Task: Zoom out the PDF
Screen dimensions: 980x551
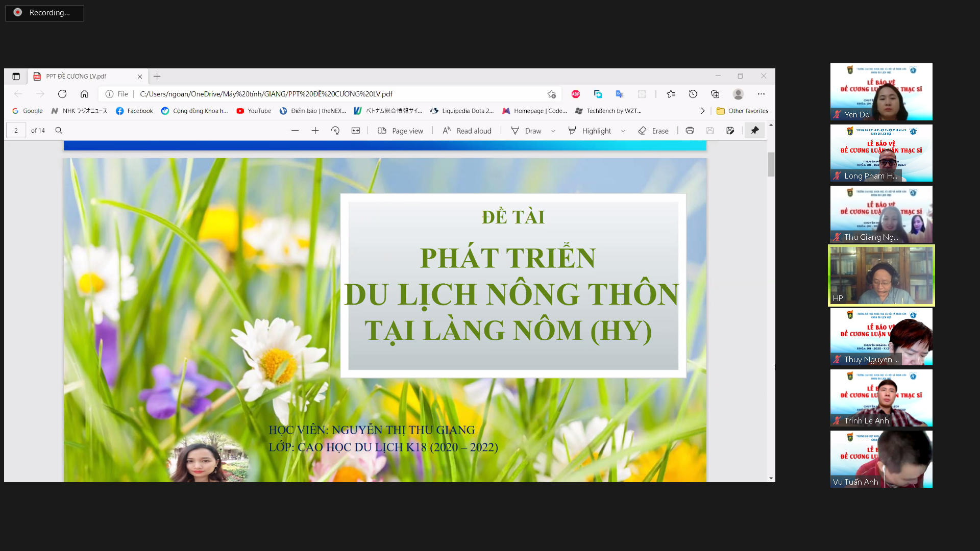Action: point(295,131)
